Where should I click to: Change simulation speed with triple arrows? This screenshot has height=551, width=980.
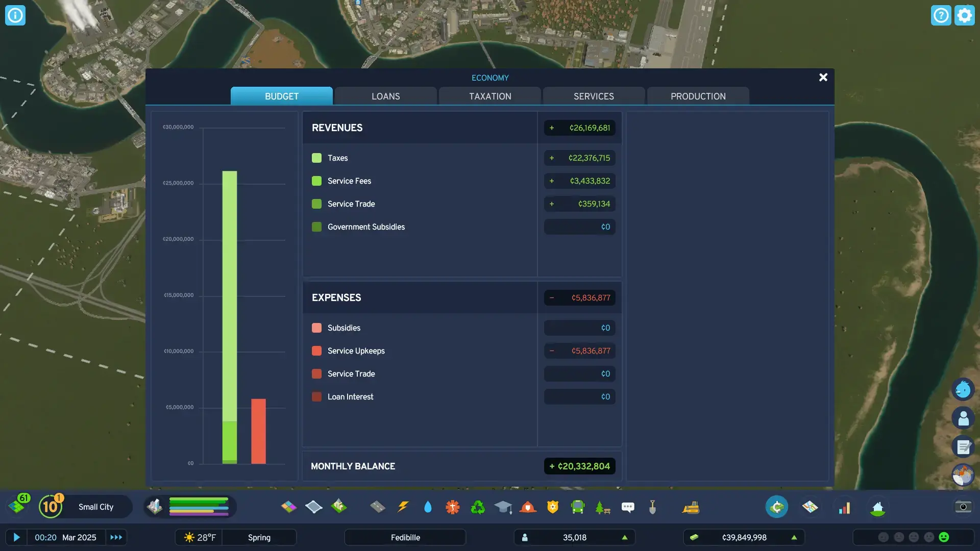coord(116,537)
